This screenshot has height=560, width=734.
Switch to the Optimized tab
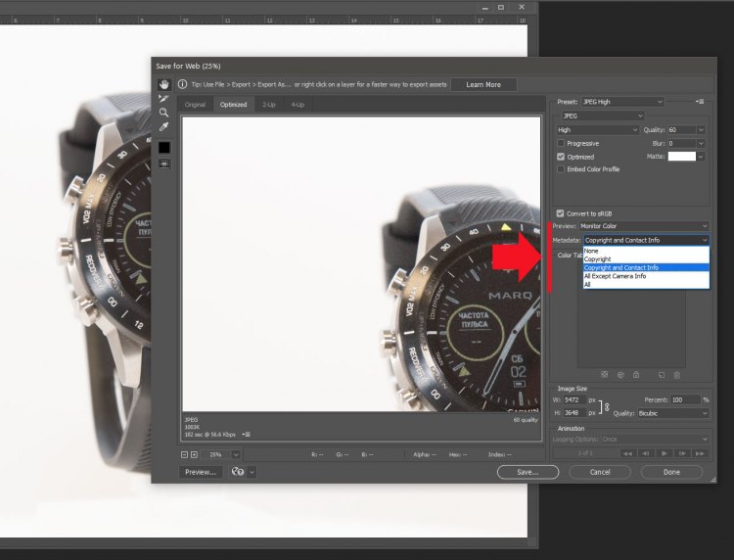click(233, 105)
